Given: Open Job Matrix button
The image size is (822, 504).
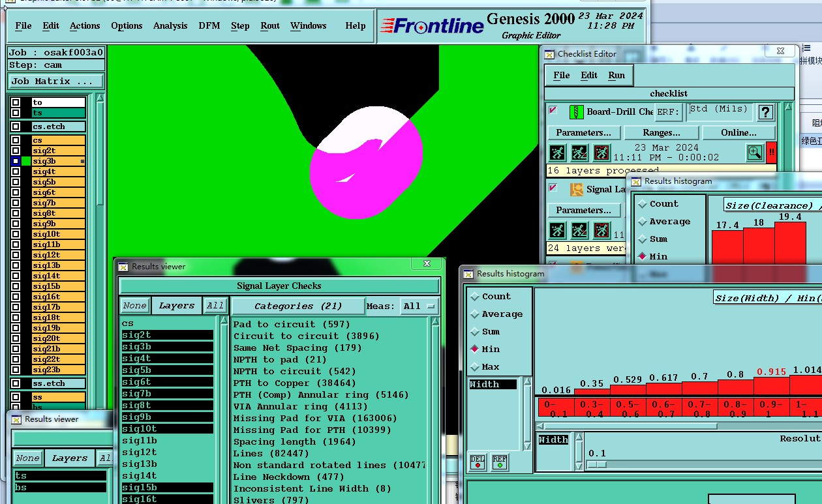Looking at the screenshot, I should [x=56, y=82].
